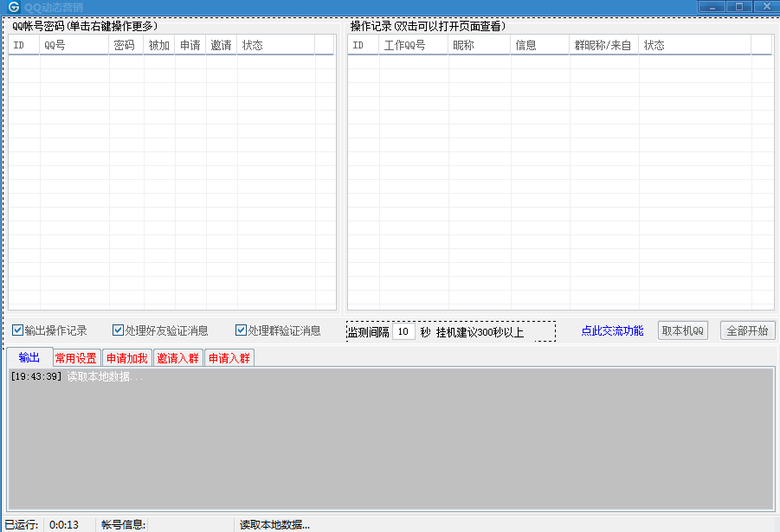
Task: Click the 全部开始 button
Action: [747, 330]
